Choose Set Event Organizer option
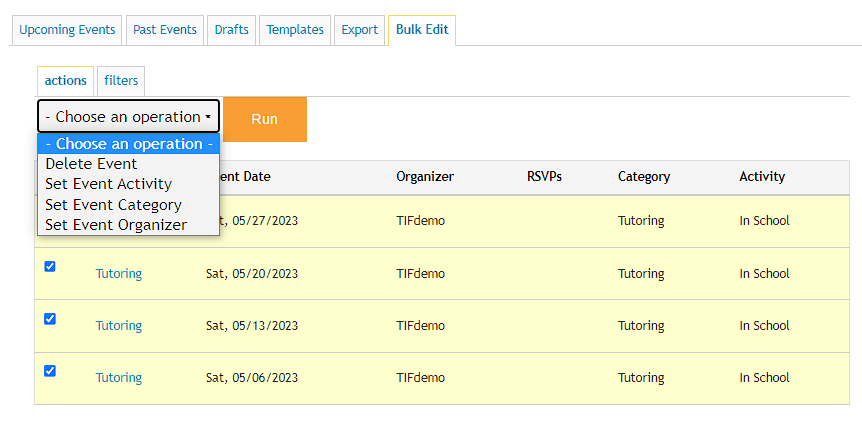This screenshot has height=430, width=862. 116,225
